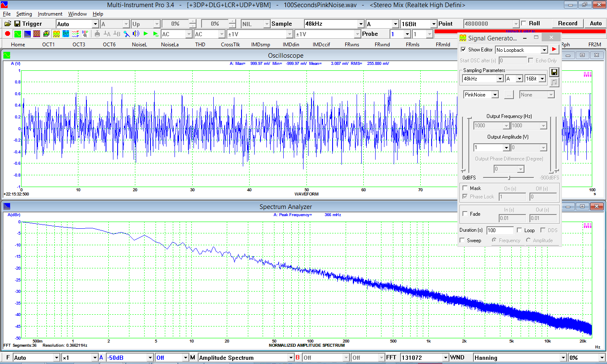The height and width of the screenshot is (364, 607).
Task: Select the THD panel setting button
Action: [200, 45]
